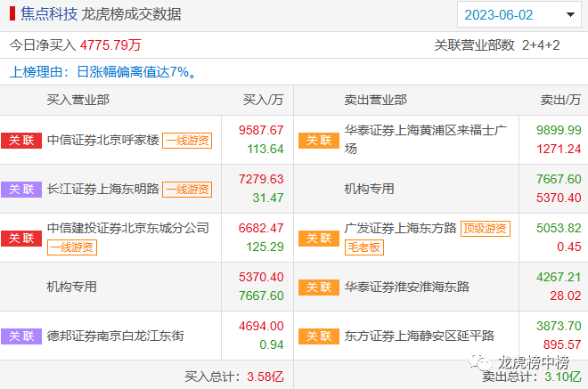Open 华泰证券淮安淮海东路 branch details

(407, 287)
